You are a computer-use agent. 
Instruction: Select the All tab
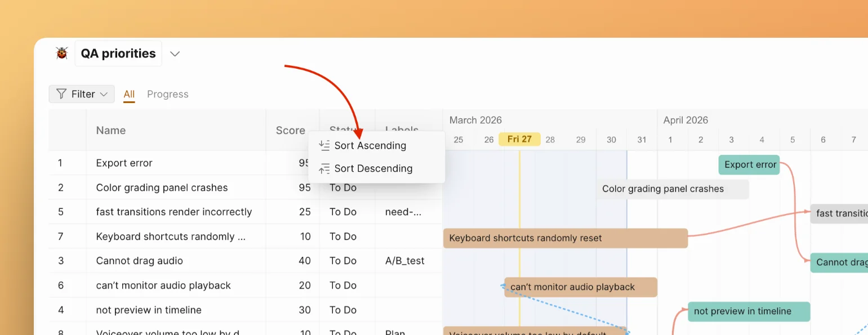tap(129, 94)
